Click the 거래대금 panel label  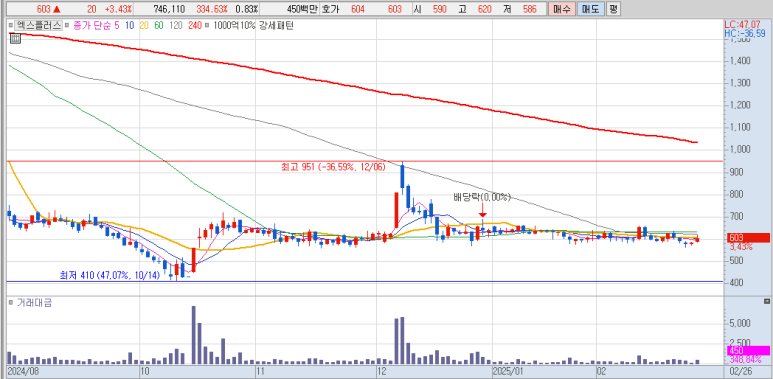[35, 303]
